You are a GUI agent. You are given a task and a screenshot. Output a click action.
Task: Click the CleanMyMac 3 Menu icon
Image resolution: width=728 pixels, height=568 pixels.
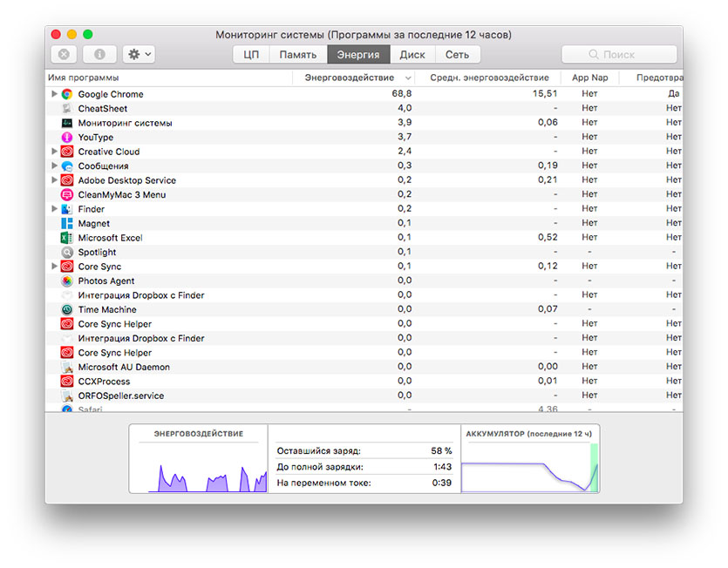point(67,195)
